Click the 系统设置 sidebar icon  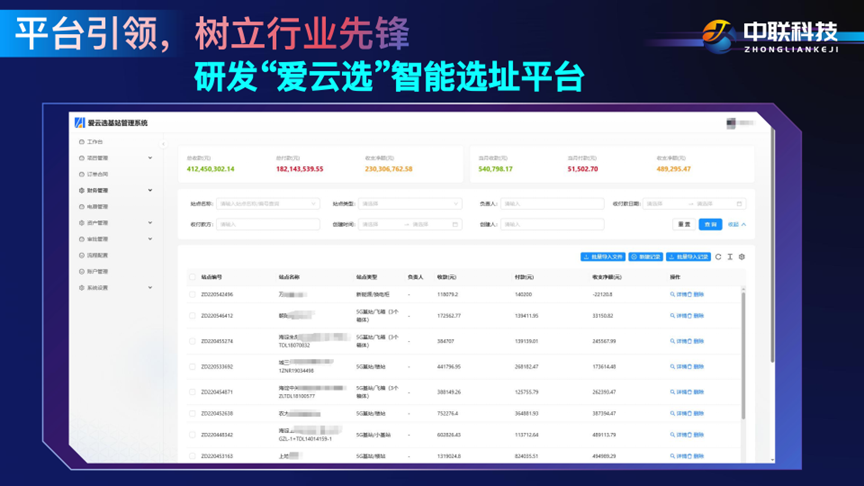tap(82, 288)
